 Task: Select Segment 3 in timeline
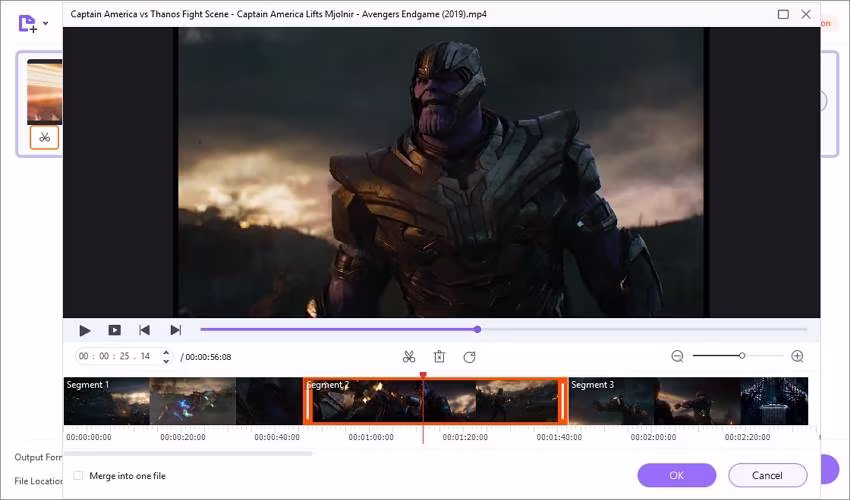pos(688,401)
